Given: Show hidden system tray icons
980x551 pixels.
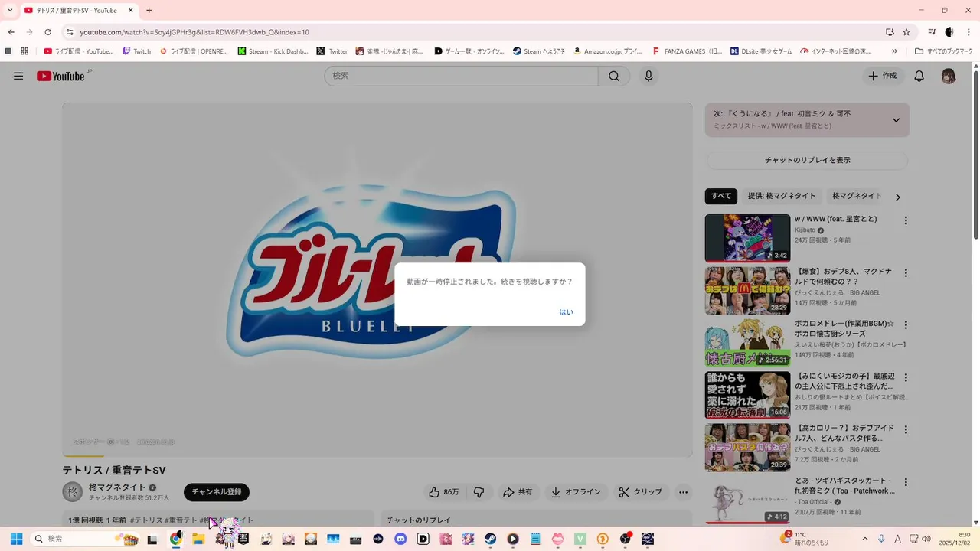Looking at the screenshot, I should [865, 539].
